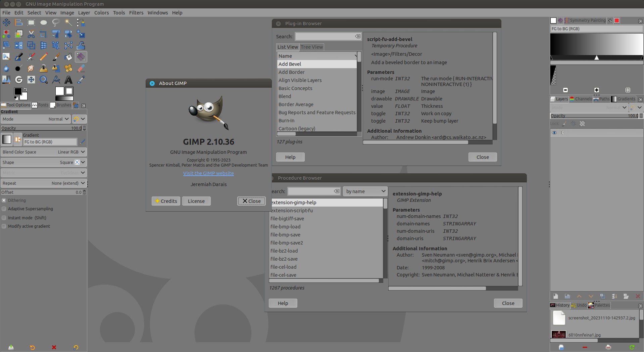644x352 pixels.
Task: Open the Tool Options Mode Normal dropdown
Action: click(36, 119)
